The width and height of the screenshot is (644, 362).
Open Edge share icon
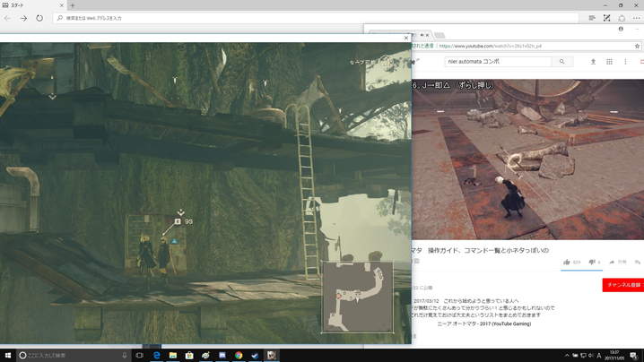point(622,18)
